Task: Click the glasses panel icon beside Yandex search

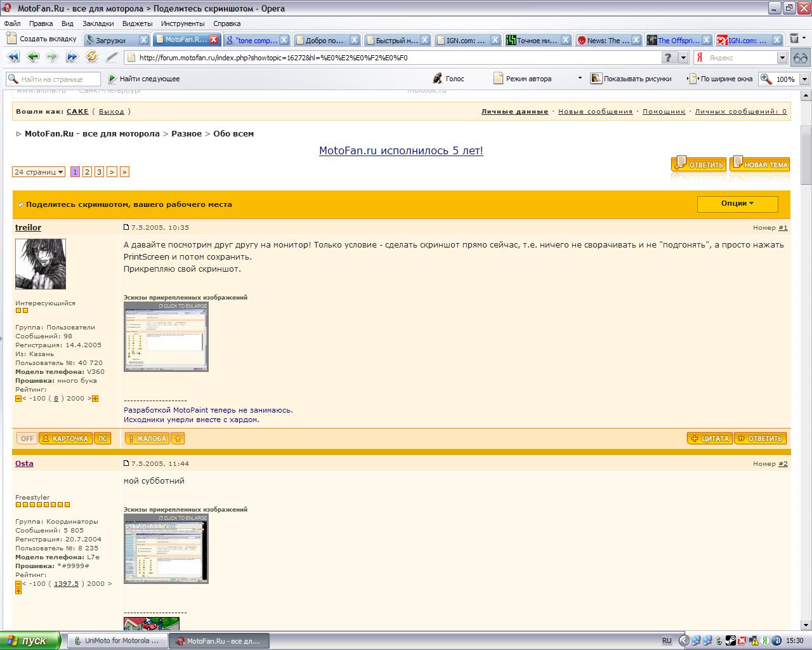Action: 801,57
